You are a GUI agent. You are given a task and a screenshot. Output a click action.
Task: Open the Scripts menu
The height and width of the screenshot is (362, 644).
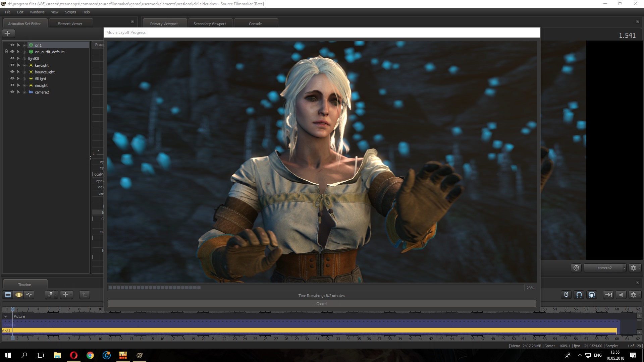[x=70, y=12]
